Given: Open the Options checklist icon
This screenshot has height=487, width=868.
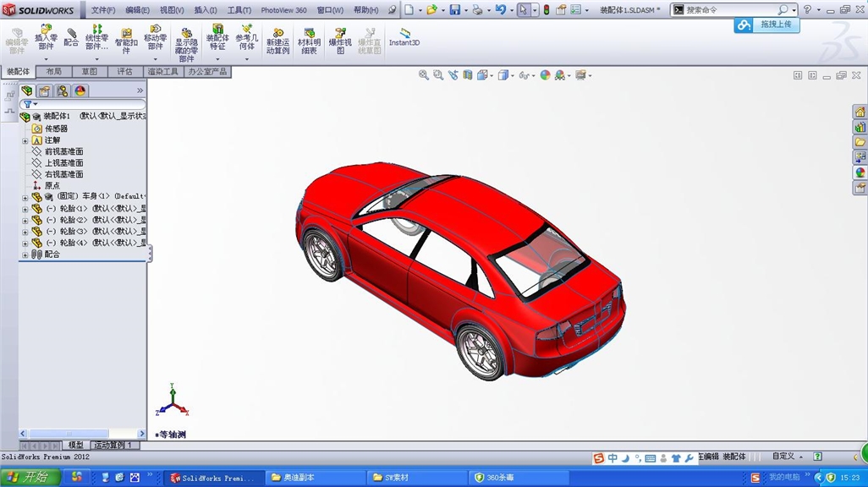Looking at the screenshot, I should click(576, 10).
